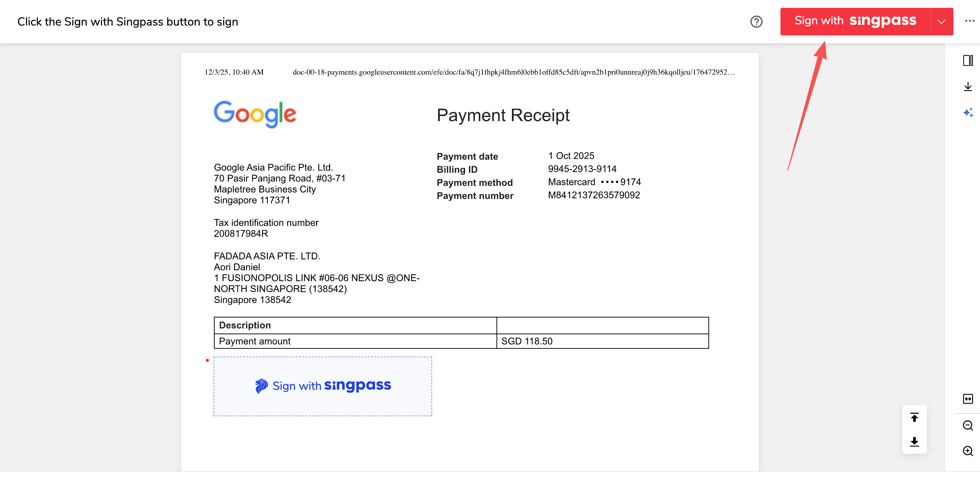The image size is (980, 480).
Task: Zoom in using the plus magnifier
Action: [x=968, y=451]
